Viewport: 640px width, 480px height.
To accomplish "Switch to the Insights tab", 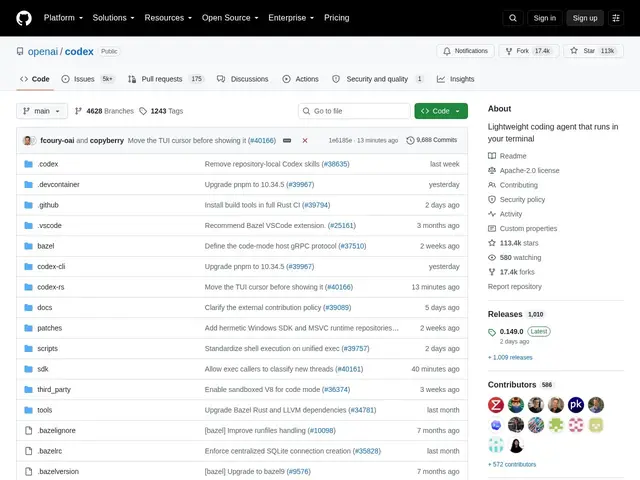I will coord(456,79).
